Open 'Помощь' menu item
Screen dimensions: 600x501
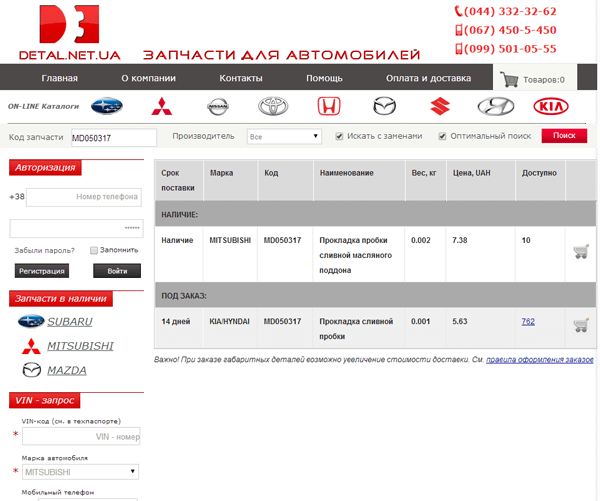coord(324,78)
